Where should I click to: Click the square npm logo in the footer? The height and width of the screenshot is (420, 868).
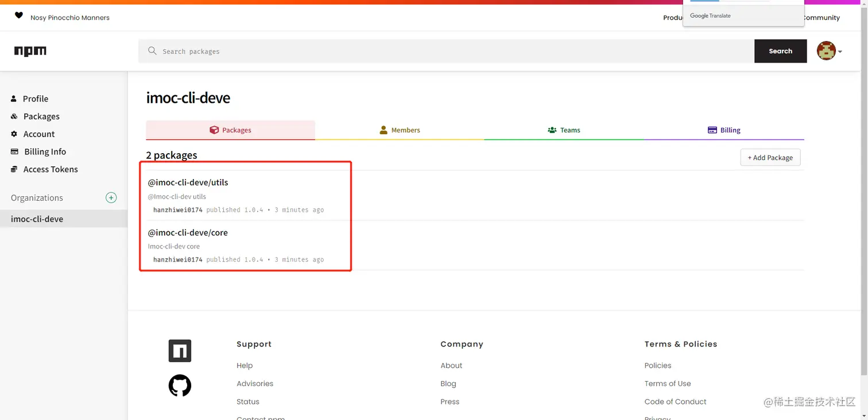180,351
